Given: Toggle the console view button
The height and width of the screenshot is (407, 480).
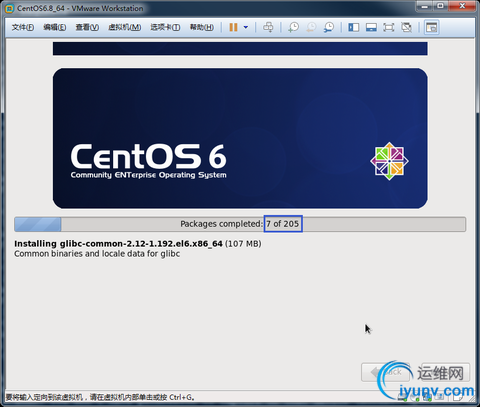Looking at the screenshot, I should pos(431,27).
